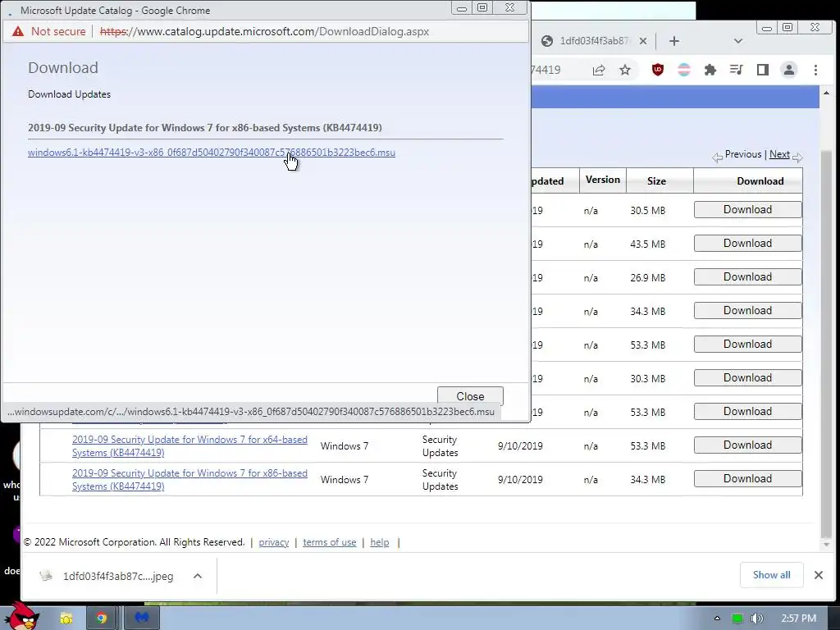
Task: Bookmark this page with the star icon
Action: [624, 71]
